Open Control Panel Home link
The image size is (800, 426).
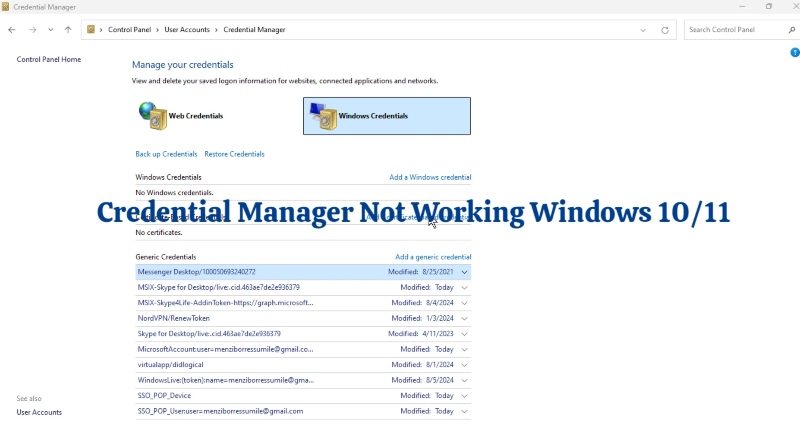click(x=48, y=59)
